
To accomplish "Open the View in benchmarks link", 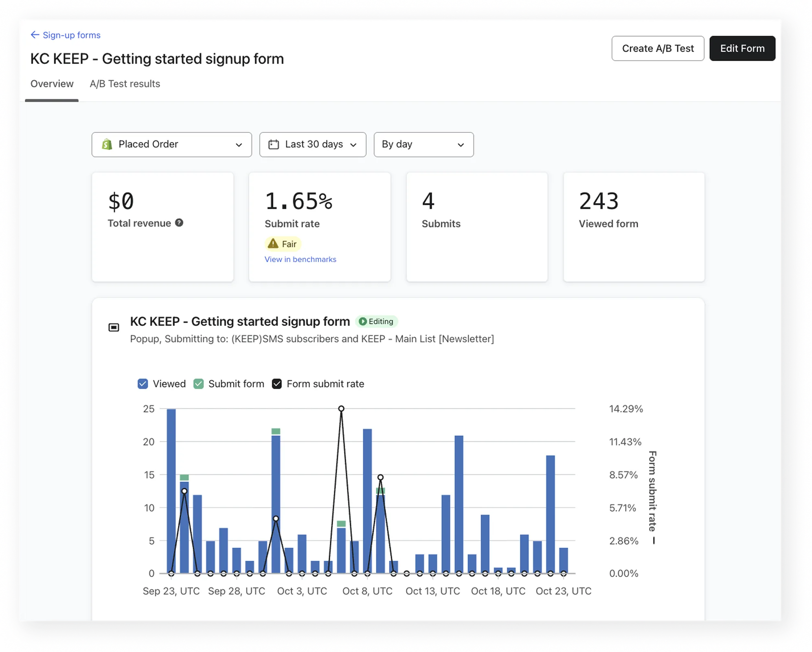I will click(300, 260).
